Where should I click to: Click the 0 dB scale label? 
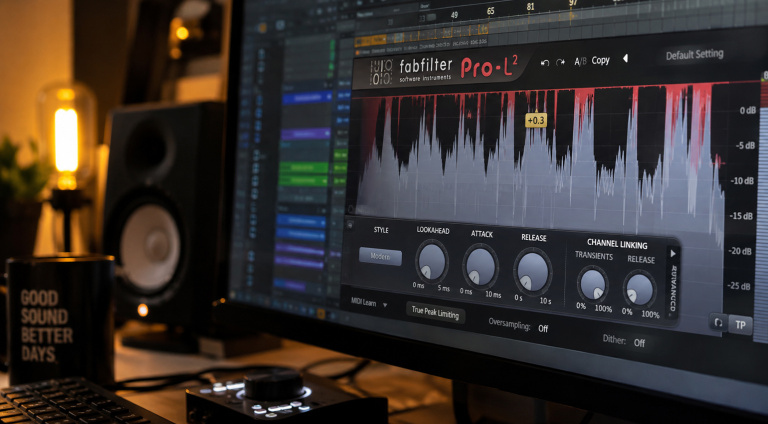[x=748, y=110]
